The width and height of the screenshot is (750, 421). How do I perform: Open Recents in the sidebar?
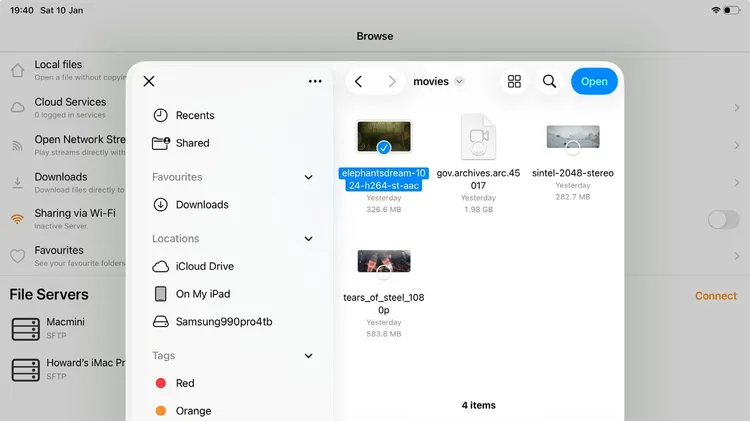194,115
